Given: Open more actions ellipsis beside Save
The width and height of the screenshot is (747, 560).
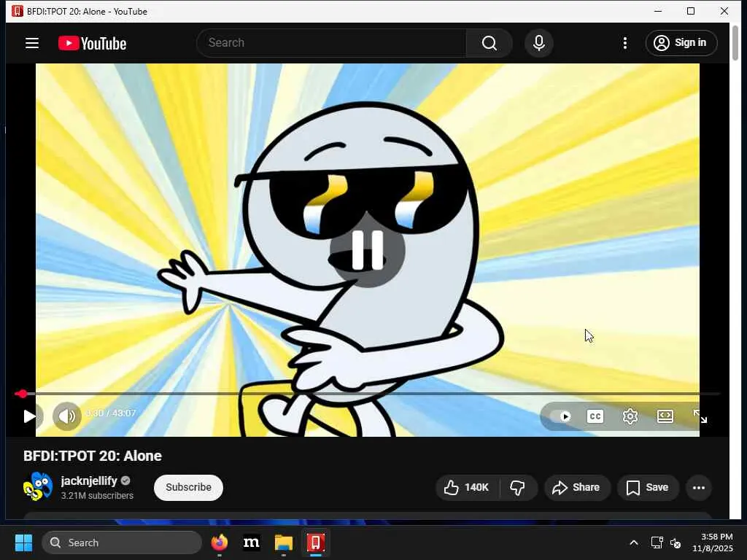Looking at the screenshot, I should [x=698, y=488].
